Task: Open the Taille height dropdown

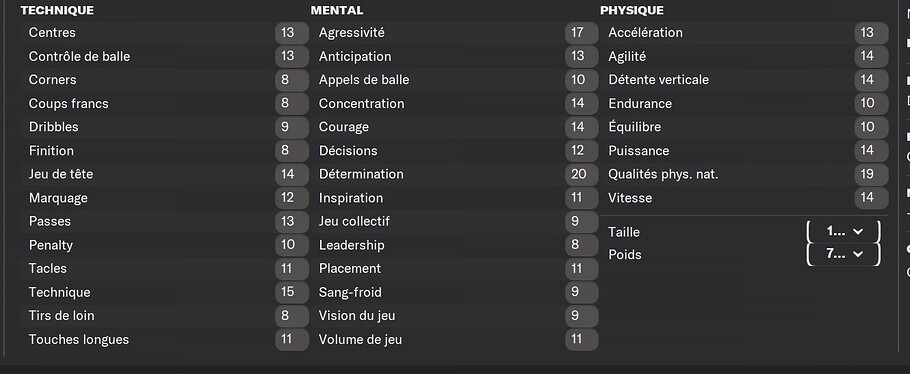Action: (844, 232)
